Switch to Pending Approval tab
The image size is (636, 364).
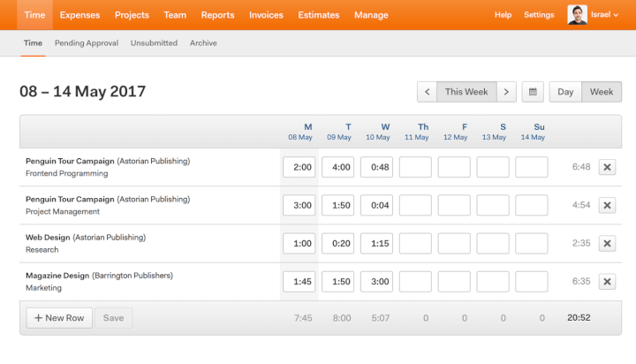pyautogui.click(x=86, y=42)
